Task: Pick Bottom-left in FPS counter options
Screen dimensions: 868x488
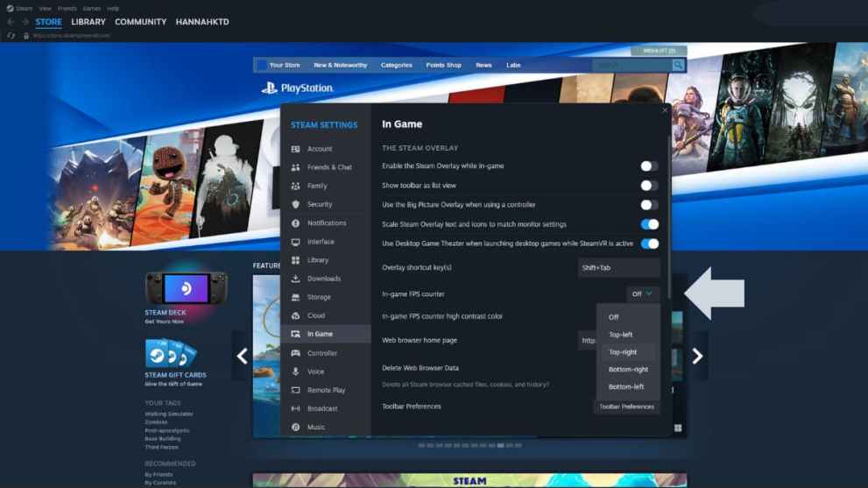Action: point(626,386)
